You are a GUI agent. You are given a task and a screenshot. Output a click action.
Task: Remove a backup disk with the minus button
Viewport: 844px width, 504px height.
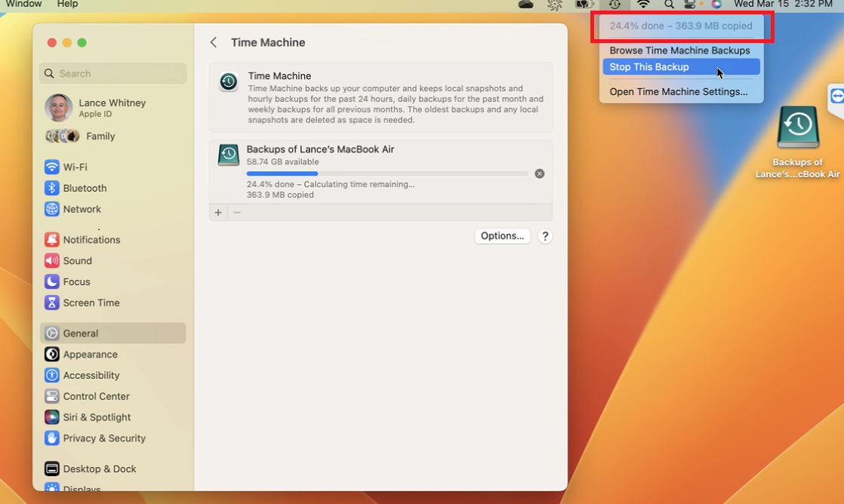(x=236, y=213)
